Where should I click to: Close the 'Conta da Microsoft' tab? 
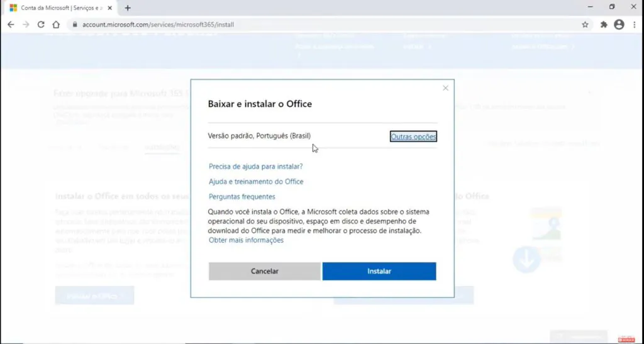point(109,8)
